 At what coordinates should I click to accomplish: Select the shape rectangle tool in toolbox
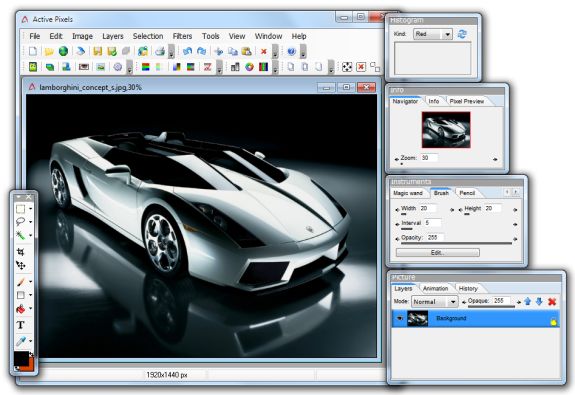(x=21, y=295)
